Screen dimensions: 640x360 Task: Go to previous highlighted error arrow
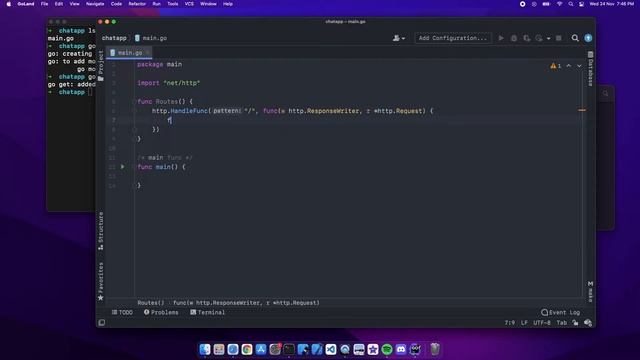point(569,66)
